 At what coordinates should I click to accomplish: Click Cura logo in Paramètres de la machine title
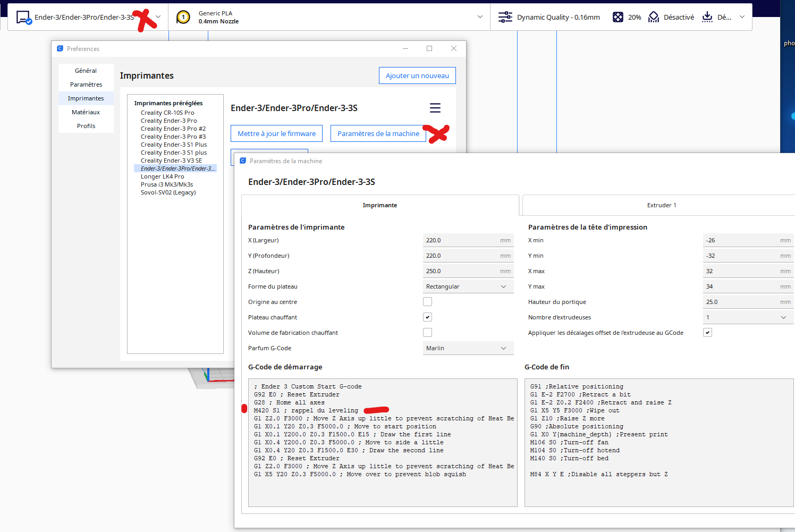pyautogui.click(x=243, y=161)
